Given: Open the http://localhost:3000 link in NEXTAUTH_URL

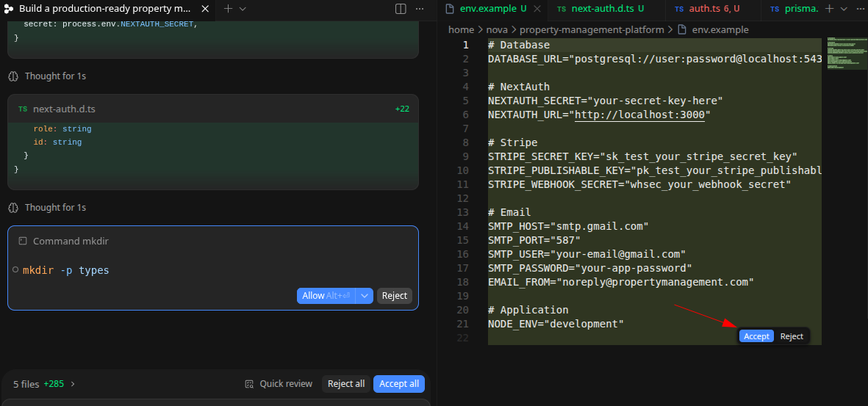Looking at the screenshot, I should tap(639, 115).
